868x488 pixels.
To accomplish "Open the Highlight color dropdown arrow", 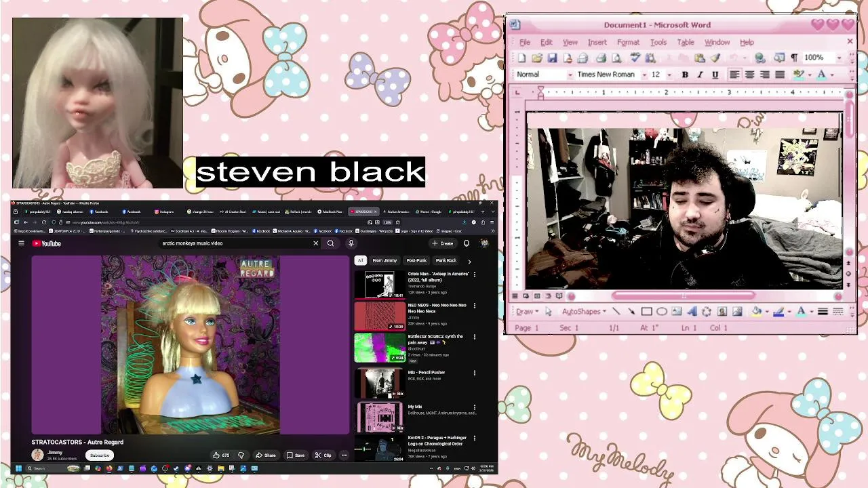I will tap(809, 75).
